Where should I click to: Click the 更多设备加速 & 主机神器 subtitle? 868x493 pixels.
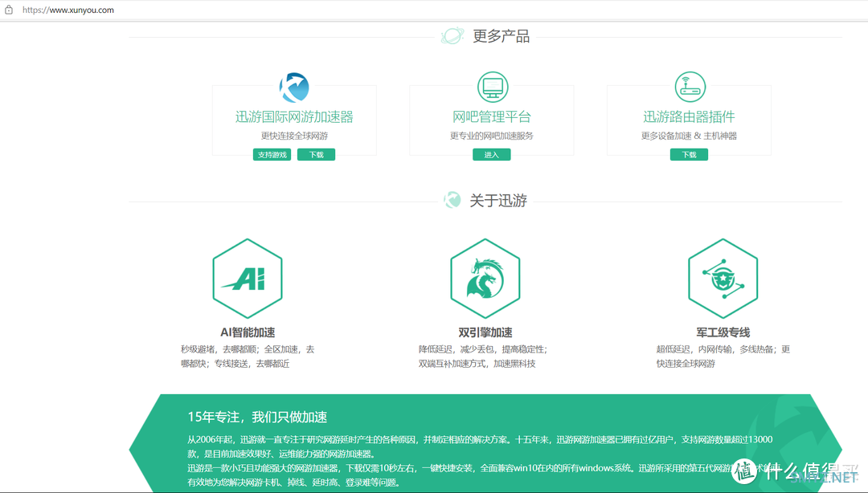pyautogui.click(x=690, y=136)
